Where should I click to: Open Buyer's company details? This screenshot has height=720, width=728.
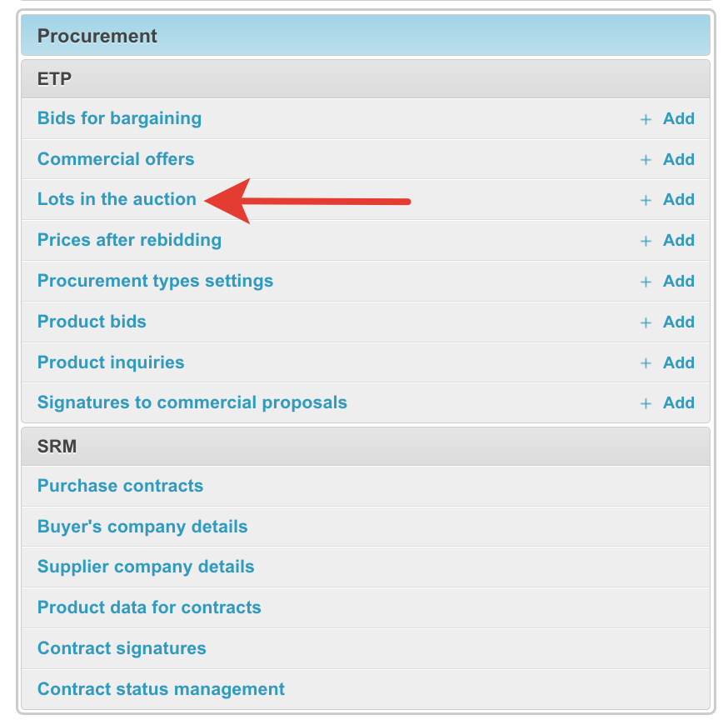click(142, 527)
